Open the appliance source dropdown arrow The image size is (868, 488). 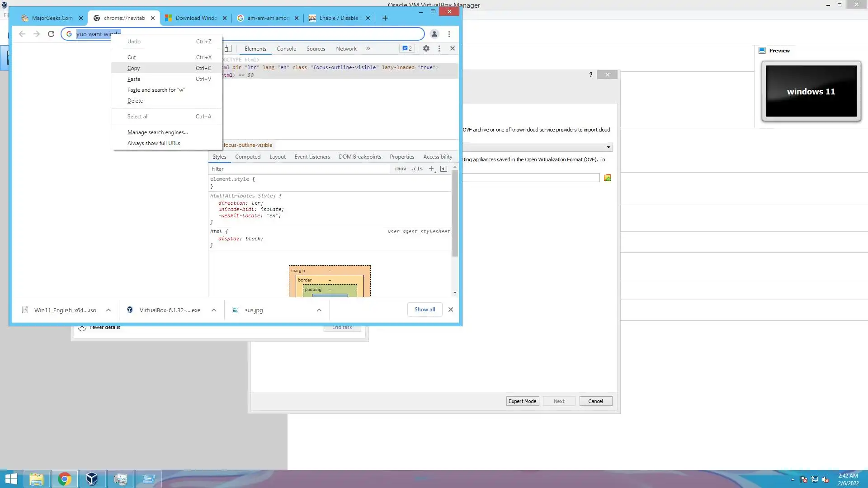tap(609, 147)
